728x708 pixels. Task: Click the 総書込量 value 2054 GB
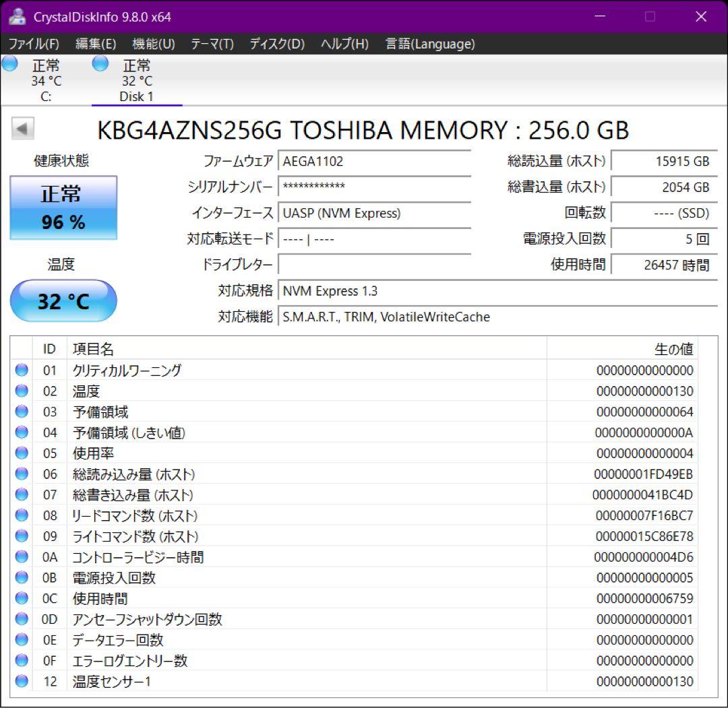click(x=664, y=187)
